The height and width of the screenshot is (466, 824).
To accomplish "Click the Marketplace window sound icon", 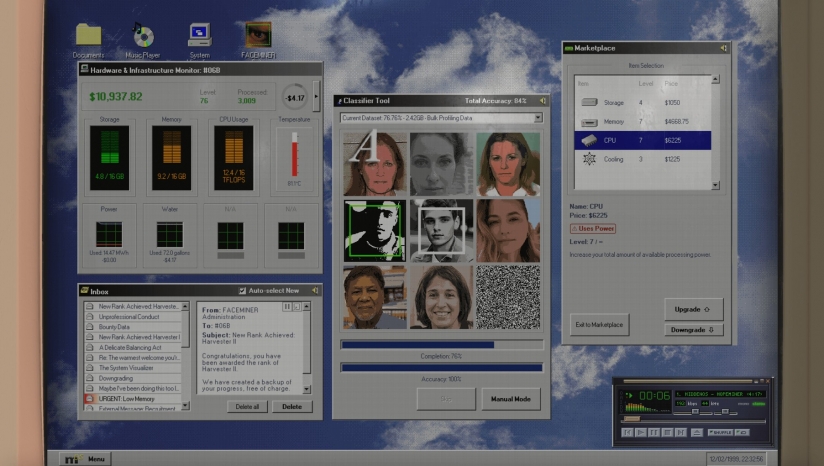I will click(x=722, y=47).
